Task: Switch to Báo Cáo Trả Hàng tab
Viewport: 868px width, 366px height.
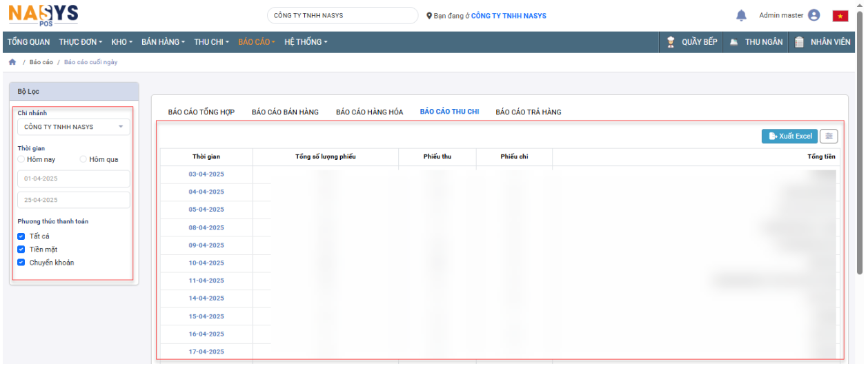Action: click(528, 112)
